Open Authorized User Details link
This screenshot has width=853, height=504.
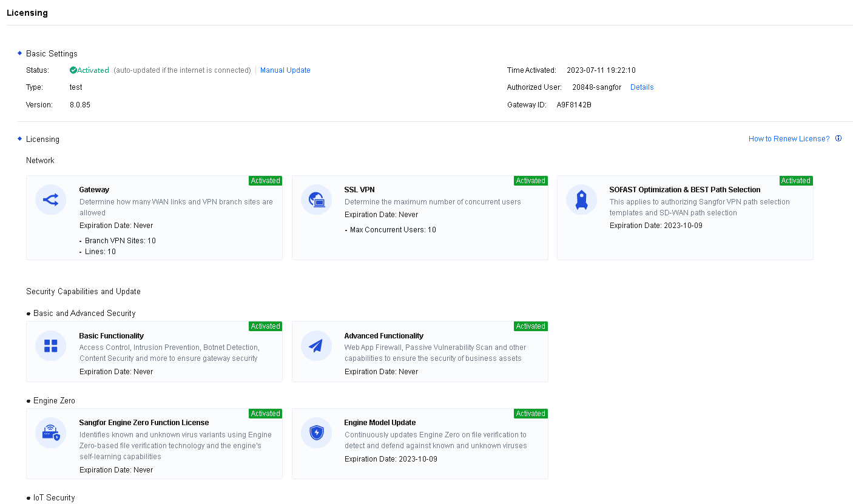(642, 87)
